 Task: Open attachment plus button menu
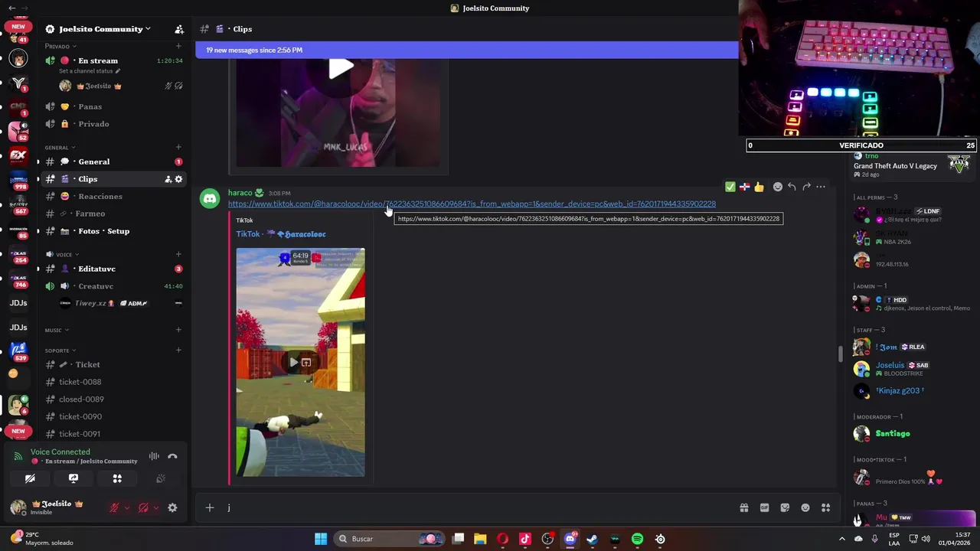(x=209, y=507)
